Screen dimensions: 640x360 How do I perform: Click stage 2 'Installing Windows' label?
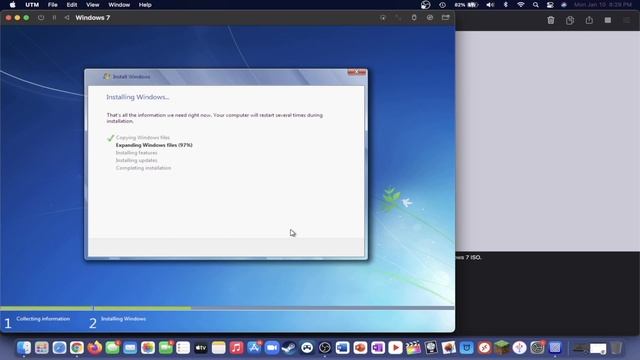pyautogui.click(x=123, y=319)
